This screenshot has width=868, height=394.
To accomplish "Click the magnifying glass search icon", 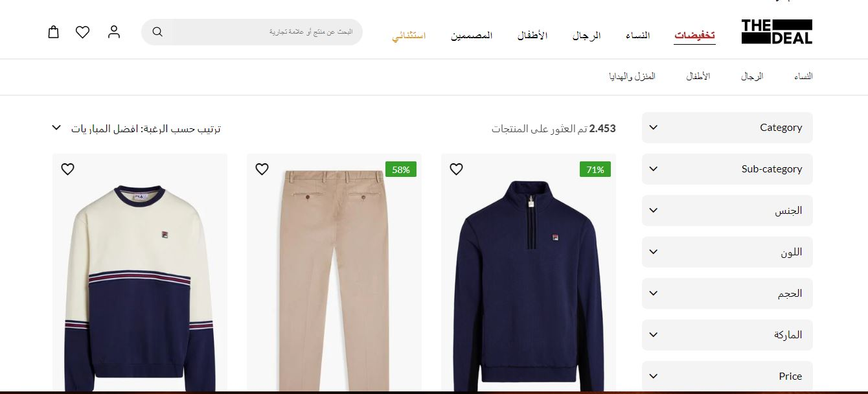I will coord(157,32).
